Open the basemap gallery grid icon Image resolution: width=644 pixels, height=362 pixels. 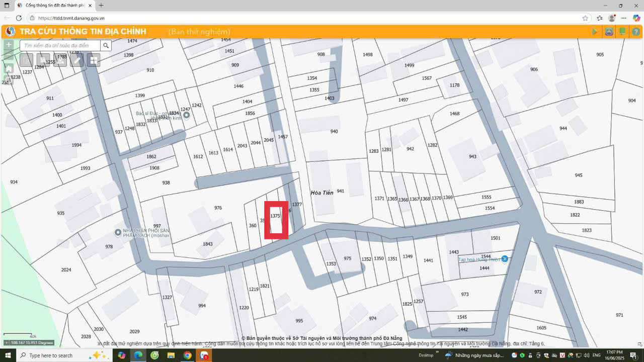pyautogui.click(x=93, y=60)
